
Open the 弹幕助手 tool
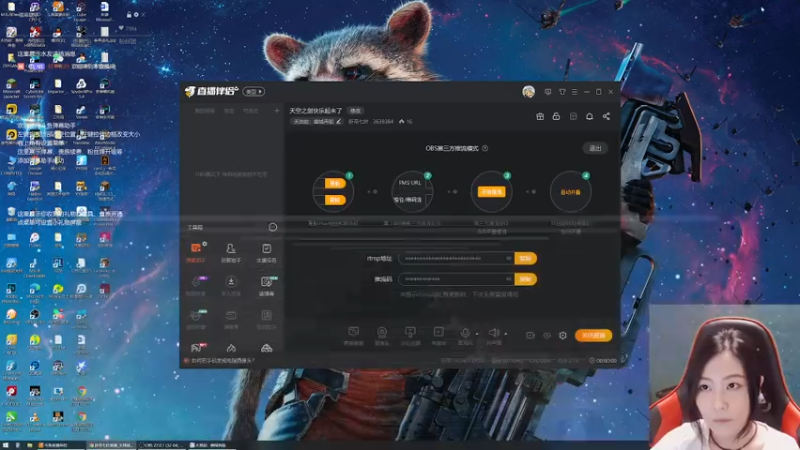click(231, 253)
